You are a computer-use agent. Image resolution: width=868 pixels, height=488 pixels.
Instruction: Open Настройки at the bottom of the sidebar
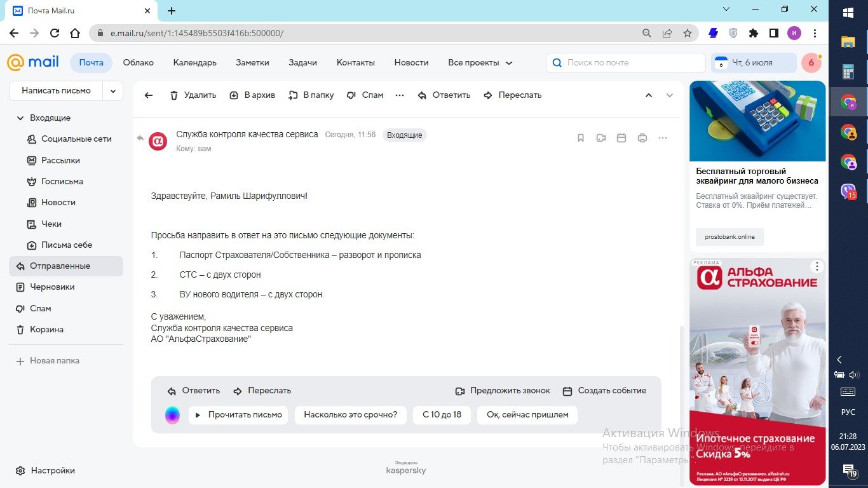pos(52,471)
